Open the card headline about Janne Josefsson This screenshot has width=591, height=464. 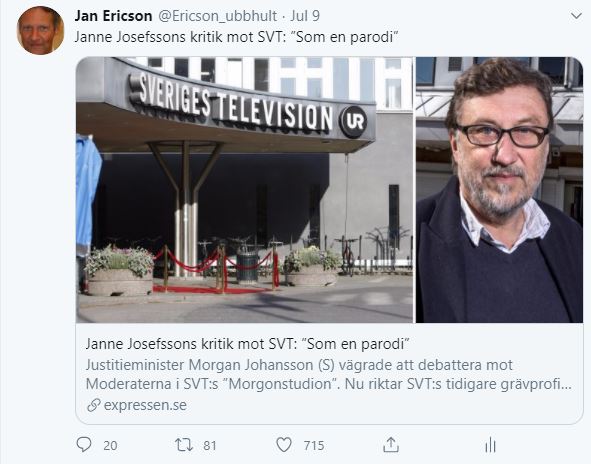[247, 344]
